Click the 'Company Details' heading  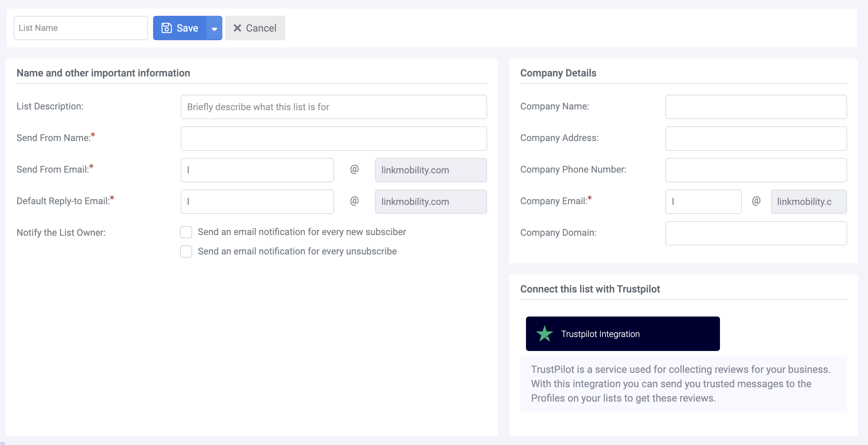pos(558,73)
